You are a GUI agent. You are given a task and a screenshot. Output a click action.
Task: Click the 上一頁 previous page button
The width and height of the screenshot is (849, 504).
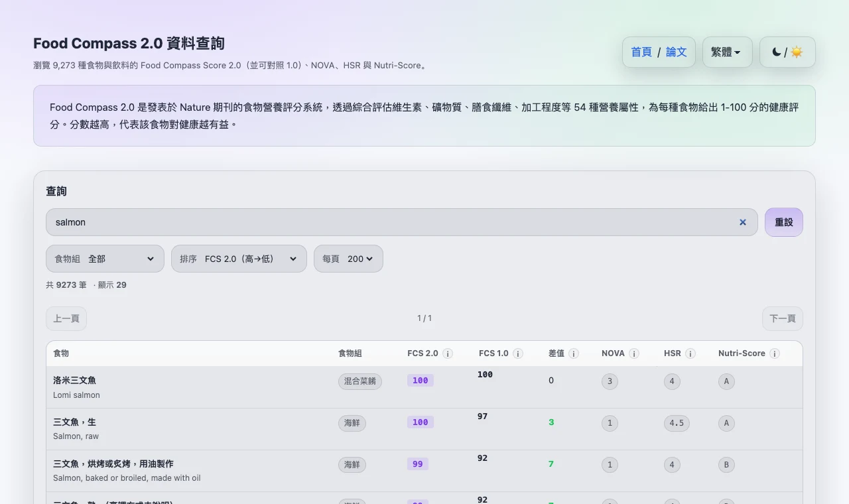pyautogui.click(x=66, y=318)
